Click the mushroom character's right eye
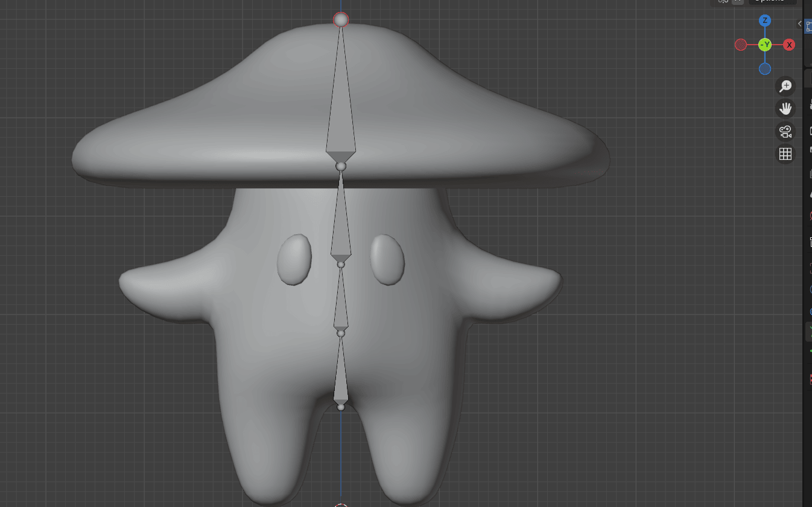 tap(387, 260)
